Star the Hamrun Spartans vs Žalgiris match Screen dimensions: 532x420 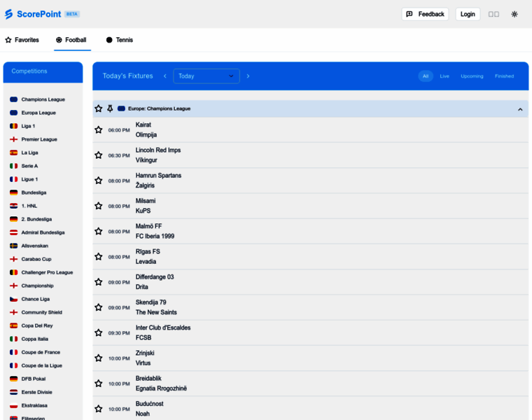[99, 181]
